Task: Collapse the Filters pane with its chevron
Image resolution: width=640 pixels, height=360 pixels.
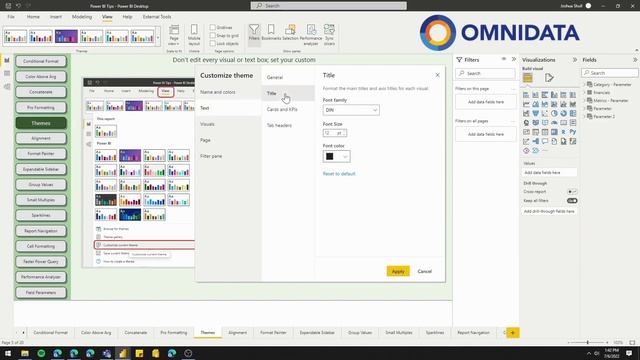Action: [x=514, y=59]
